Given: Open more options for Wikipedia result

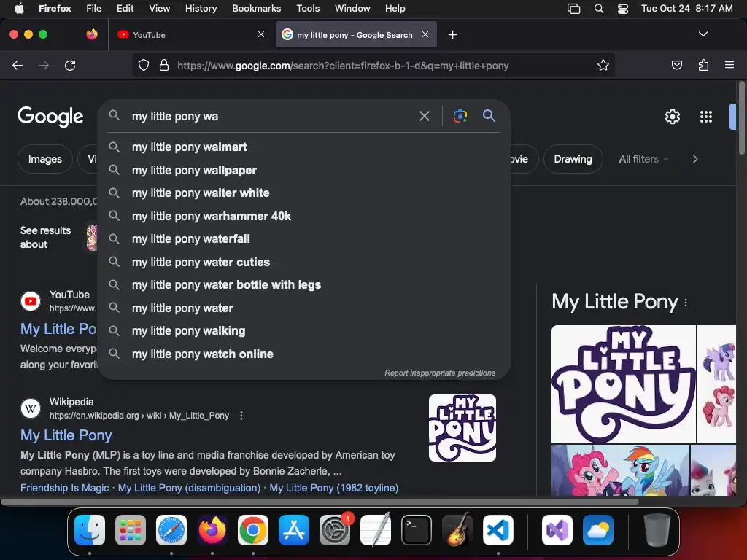Looking at the screenshot, I should click(x=241, y=416).
